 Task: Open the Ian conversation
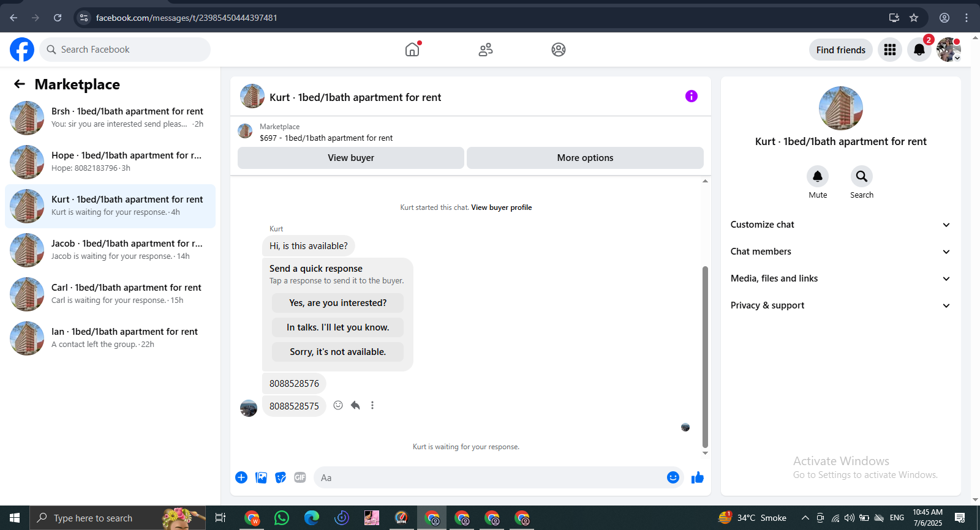(x=110, y=338)
